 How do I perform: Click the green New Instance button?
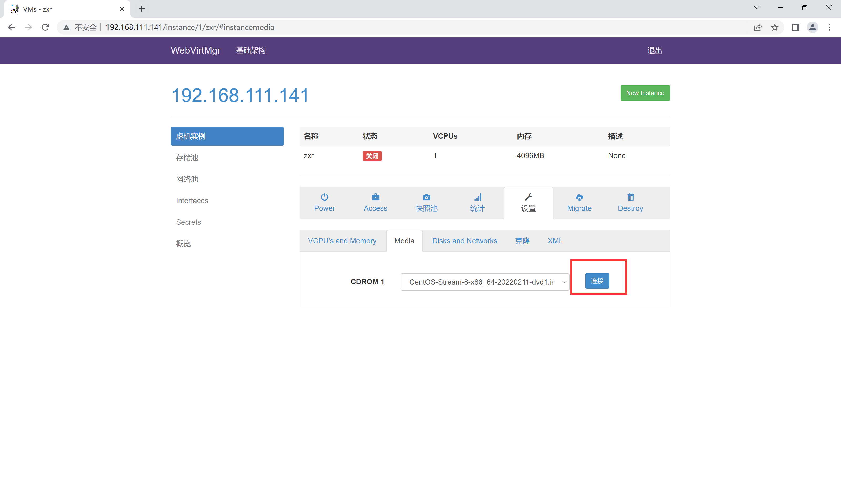tap(645, 93)
